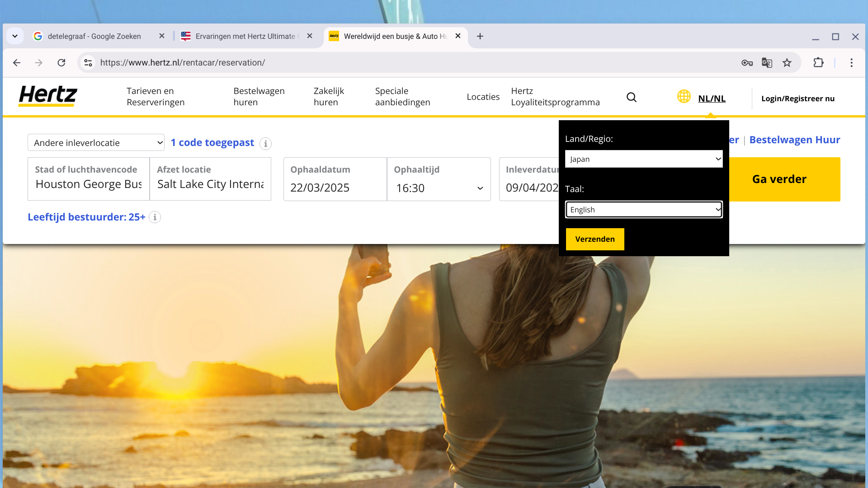The width and height of the screenshot is (868, 488).
Task: Open the Land/Regio dropdown showing Japan
Action: coord(643,159)
